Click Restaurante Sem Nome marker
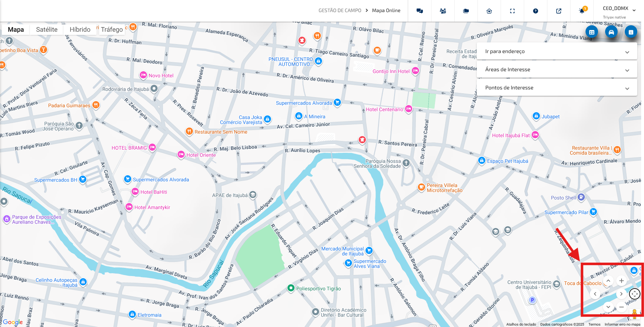 click(189, 131)
